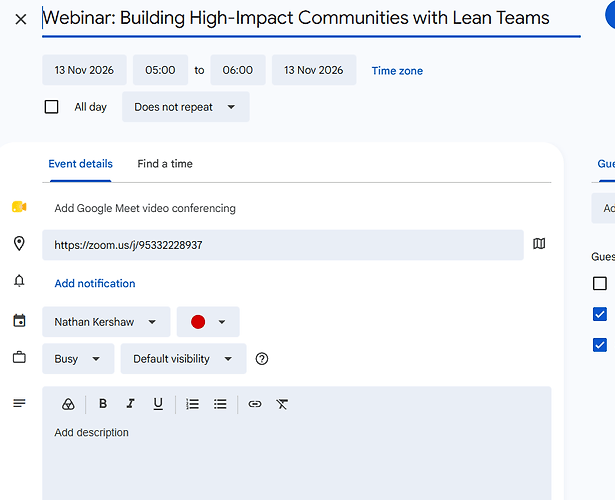Image resolution: width=615 pixels, height=500 pixels.
Task: Open end date 13 Nov 2026 picker
Action: coord(314,70)
